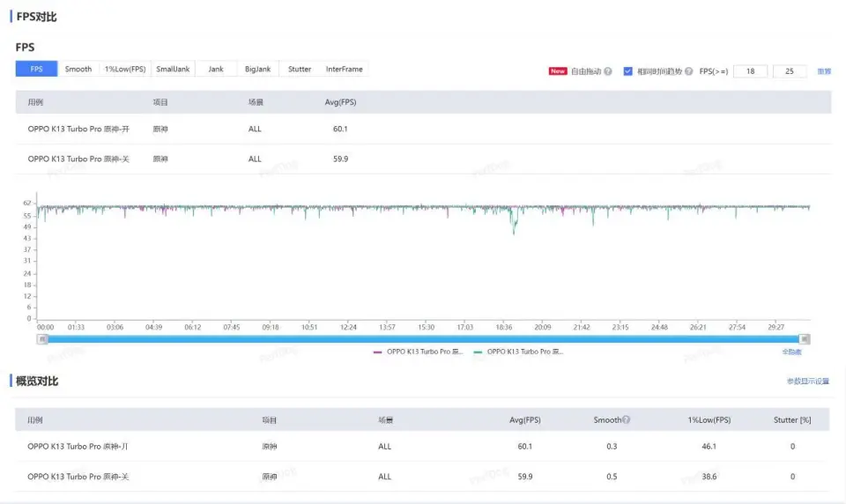This screenshot has width=846, height=504.
Task: Click the 全隐藏 hide all link
Action: 791,352
